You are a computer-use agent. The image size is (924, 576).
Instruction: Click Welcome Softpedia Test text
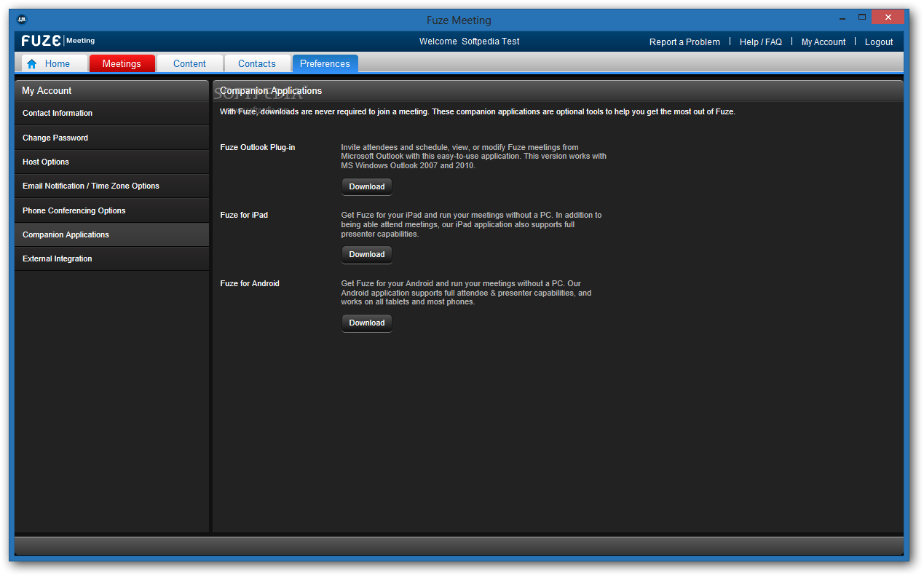(x=470, y=42)
